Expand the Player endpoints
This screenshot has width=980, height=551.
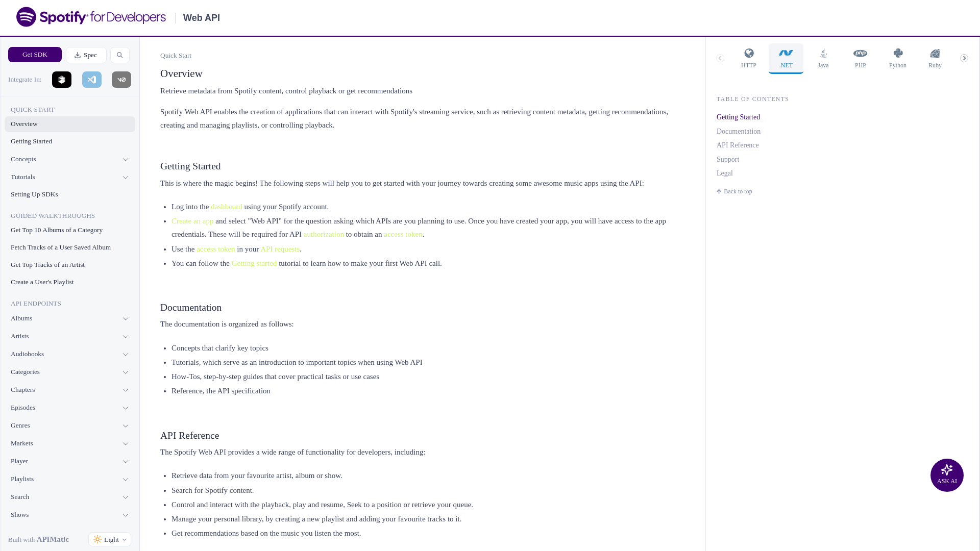click(x=70, y=461)
